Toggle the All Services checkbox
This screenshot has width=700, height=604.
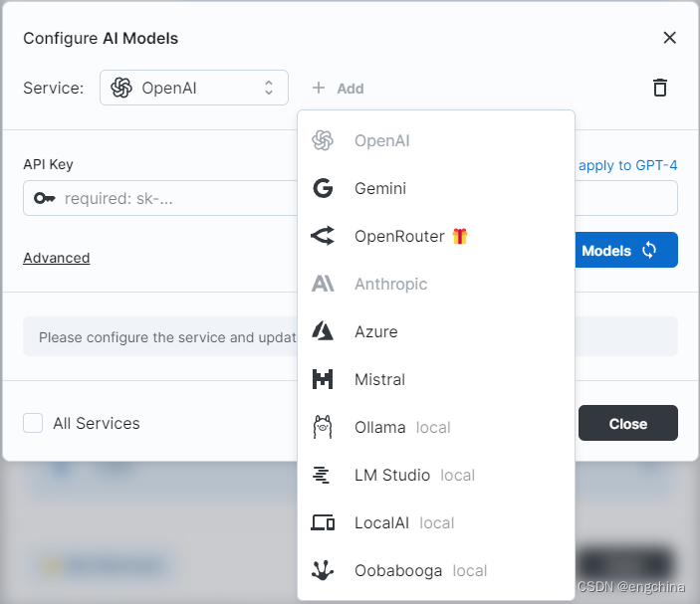tap(33, 423)
